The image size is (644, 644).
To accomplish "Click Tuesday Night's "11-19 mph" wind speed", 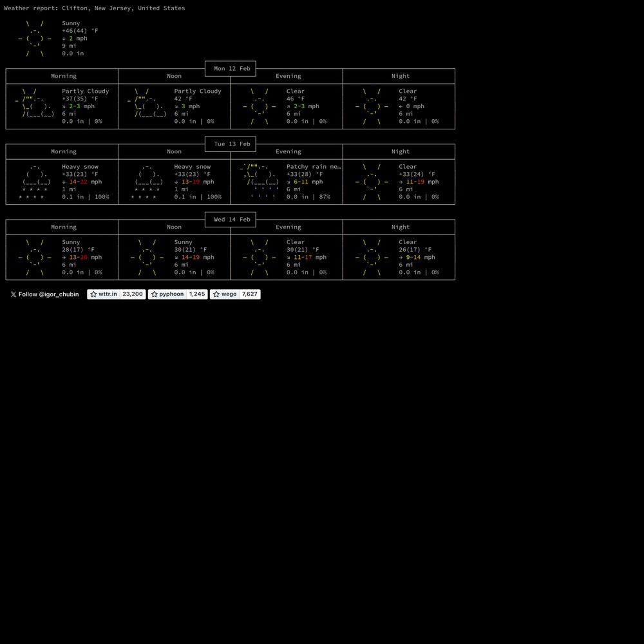I will point(422,182).
